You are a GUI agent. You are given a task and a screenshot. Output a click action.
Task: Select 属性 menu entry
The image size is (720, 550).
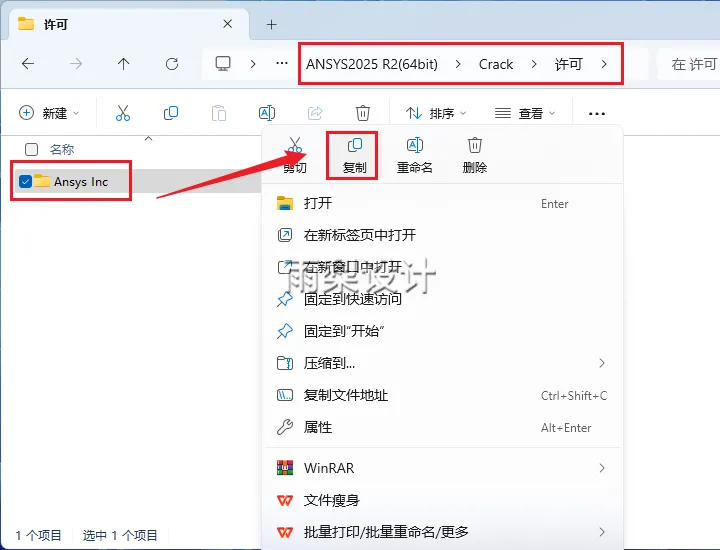(443, 427)
